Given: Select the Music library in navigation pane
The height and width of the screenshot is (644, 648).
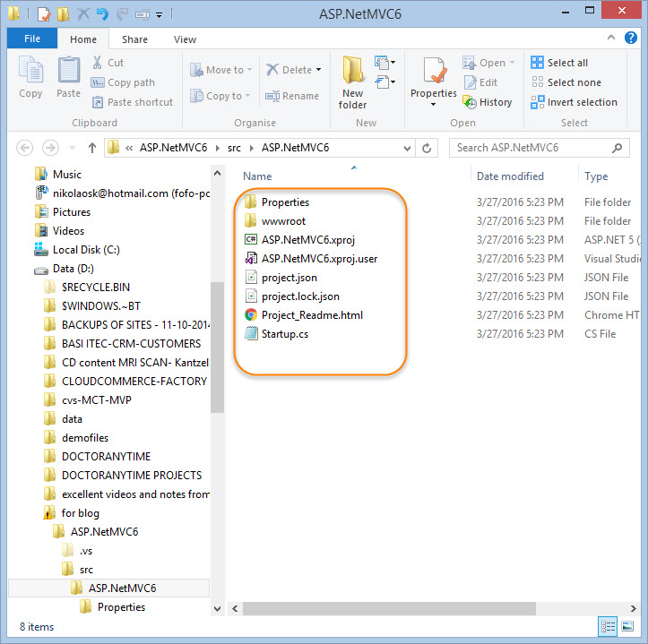Looking at the screenshot, I should 58,175.
